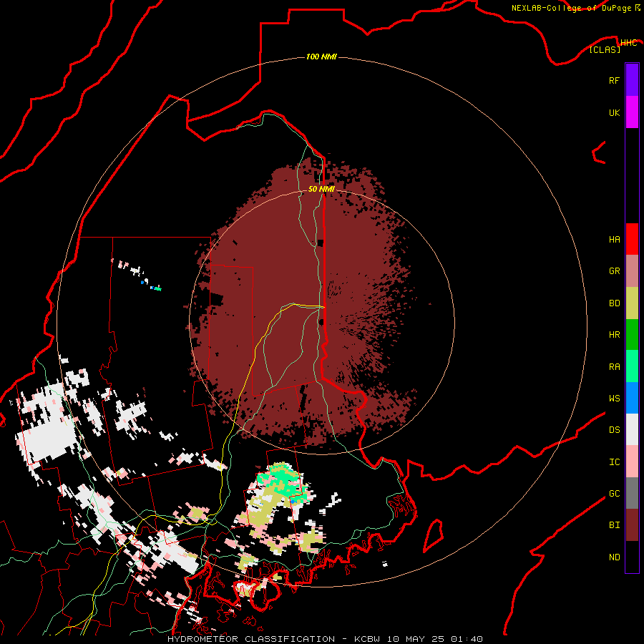Click the HR legend label
This screenshot has height=644, width=644.
[x=614, y=335]
